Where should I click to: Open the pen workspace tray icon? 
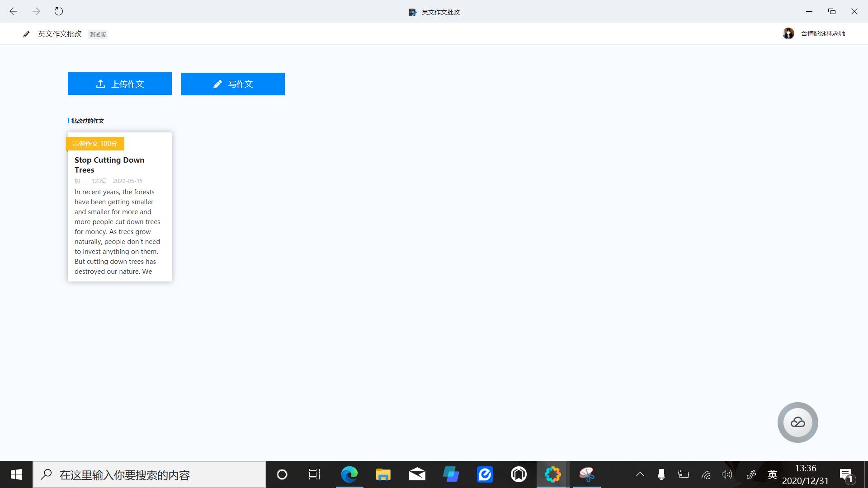[x=751, y=474]
